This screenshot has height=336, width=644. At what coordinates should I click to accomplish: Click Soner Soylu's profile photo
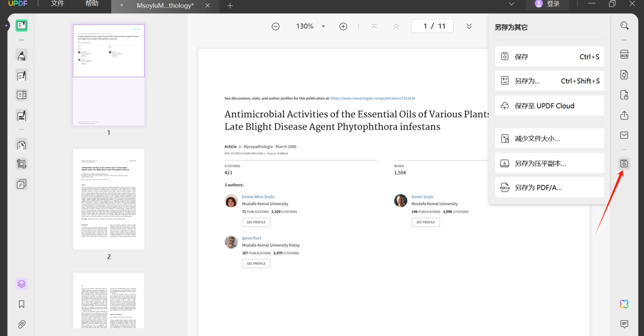point(401,201)
